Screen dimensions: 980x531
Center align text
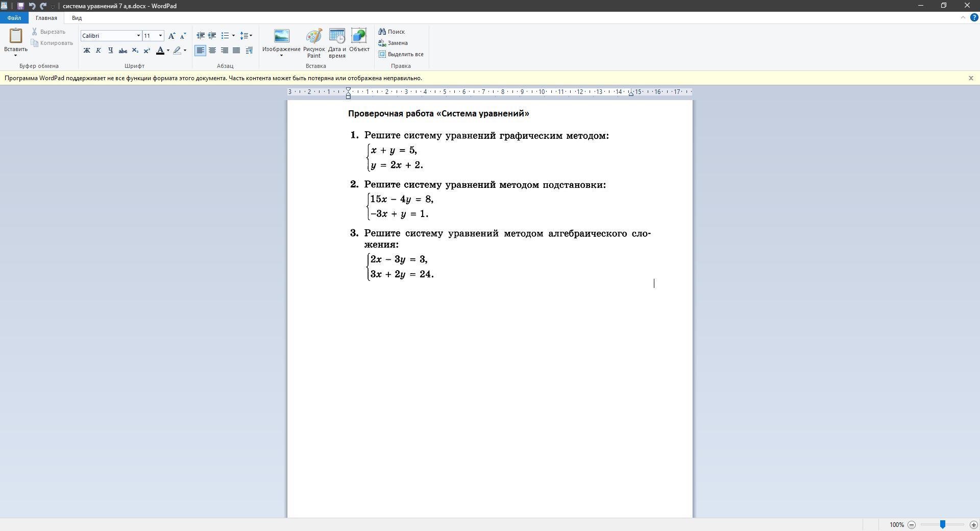212,51
